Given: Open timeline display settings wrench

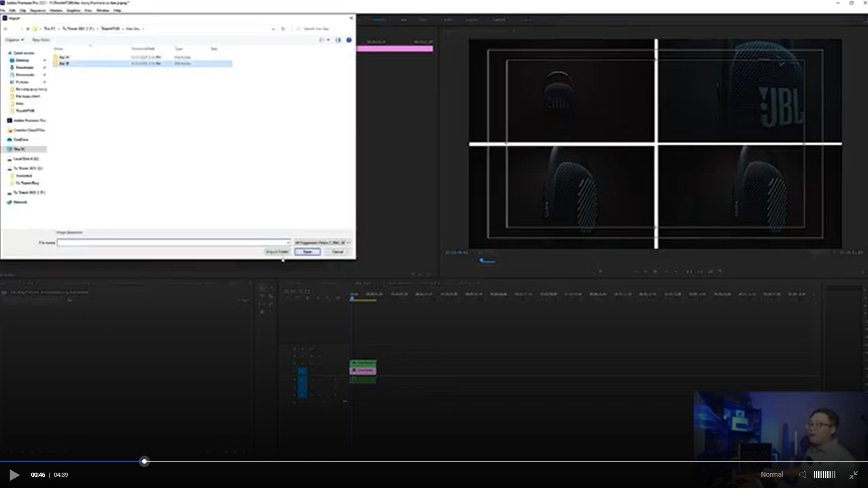Looking at the screenshot, I should [328, 298].
